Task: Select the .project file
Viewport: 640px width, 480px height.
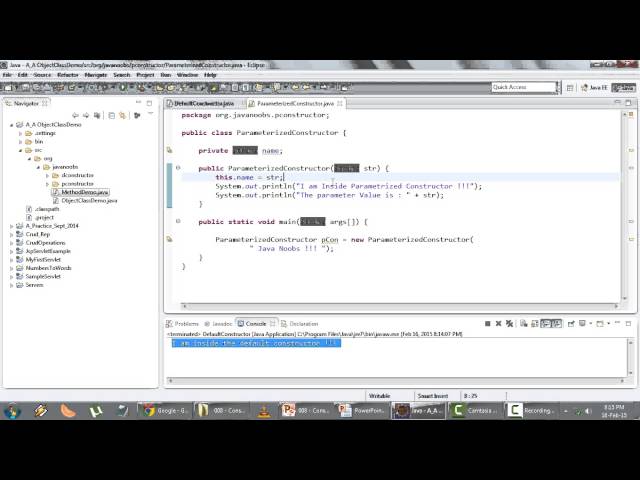Action: [40, 218]
